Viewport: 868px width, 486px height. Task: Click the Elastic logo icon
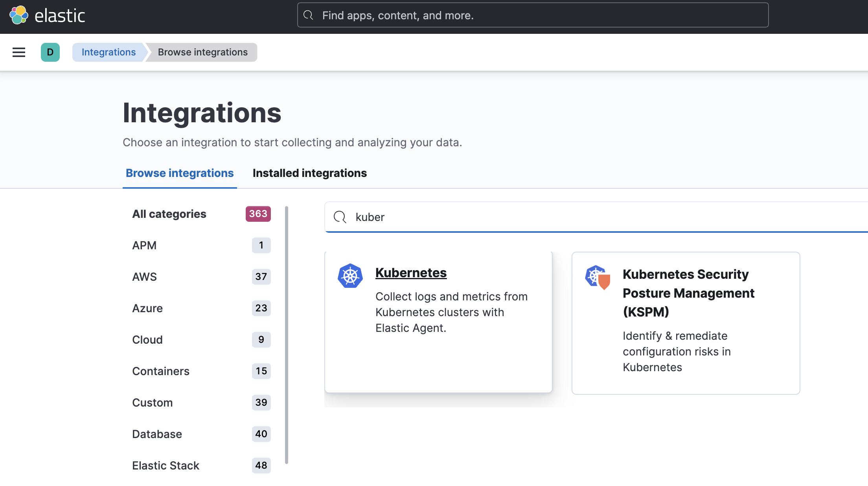(x=18, y=15)
